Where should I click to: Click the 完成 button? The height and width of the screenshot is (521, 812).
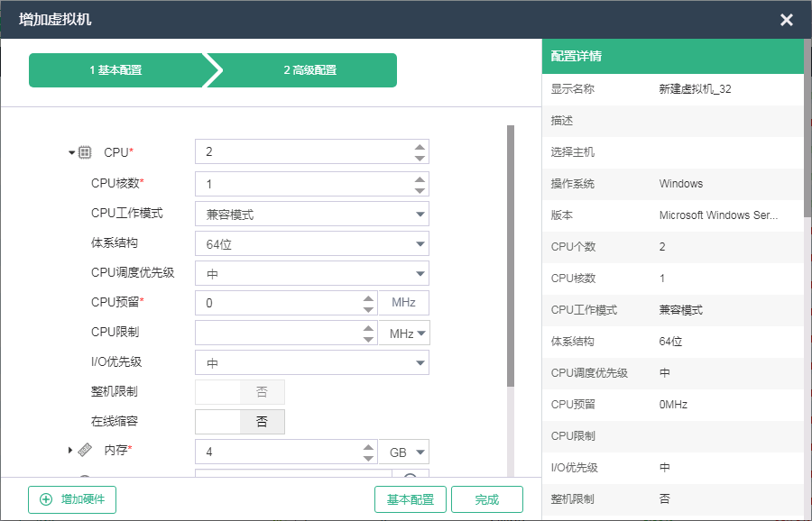tap(487, 499)
